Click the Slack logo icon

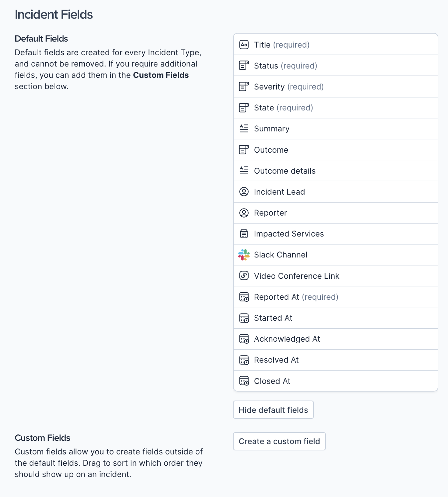[244, 255]
